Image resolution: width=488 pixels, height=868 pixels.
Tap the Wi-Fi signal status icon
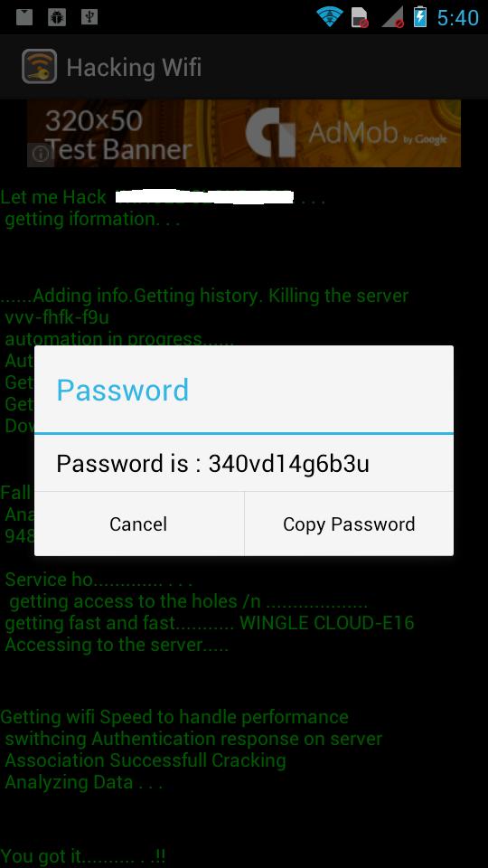click(x=330, y=17)
